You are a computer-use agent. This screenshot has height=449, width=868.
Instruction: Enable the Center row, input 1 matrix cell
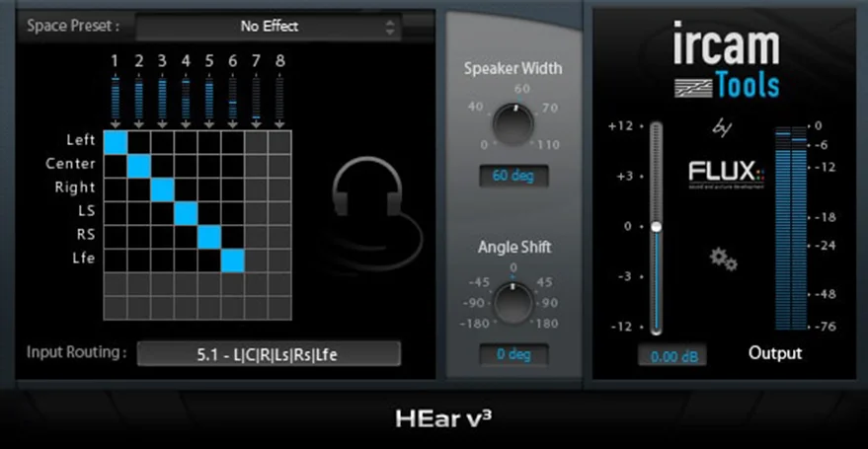(x=116, y=166)
